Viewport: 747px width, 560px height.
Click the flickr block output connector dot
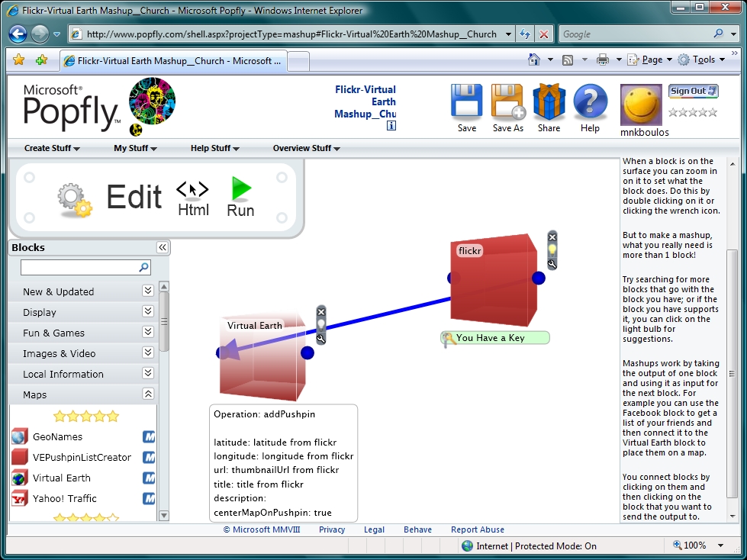[x=539, y=278]
